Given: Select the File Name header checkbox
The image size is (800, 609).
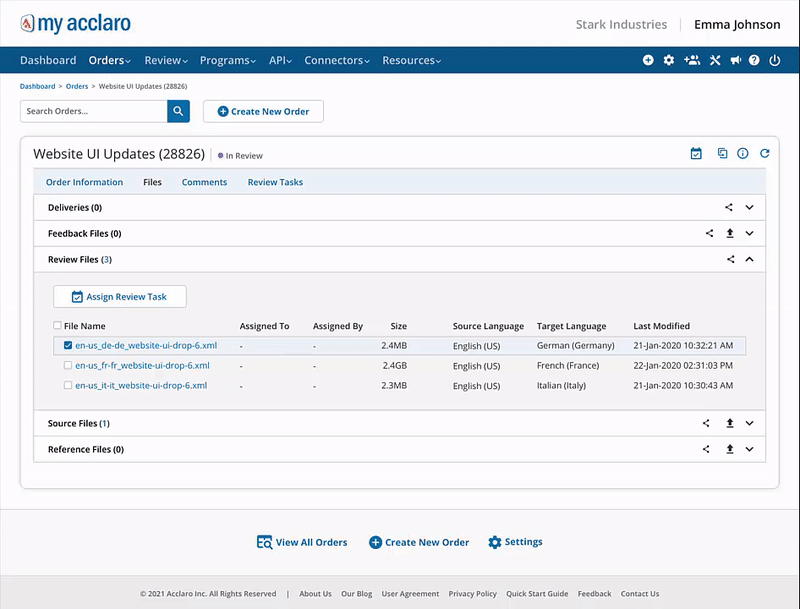Looking at the screenshot, I should point(57,325).
